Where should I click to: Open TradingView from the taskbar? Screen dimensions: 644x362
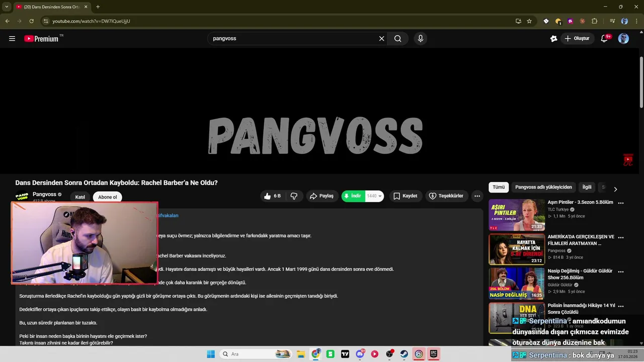345,354
